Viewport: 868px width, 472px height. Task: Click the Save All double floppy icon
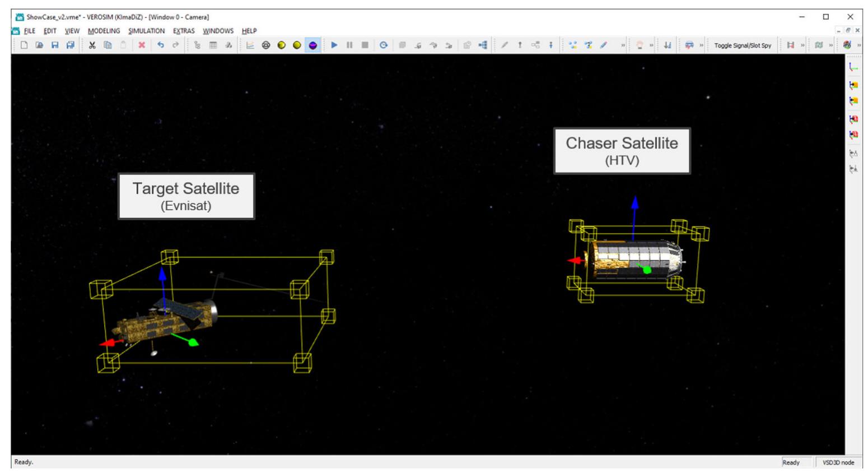click(70, 45)
